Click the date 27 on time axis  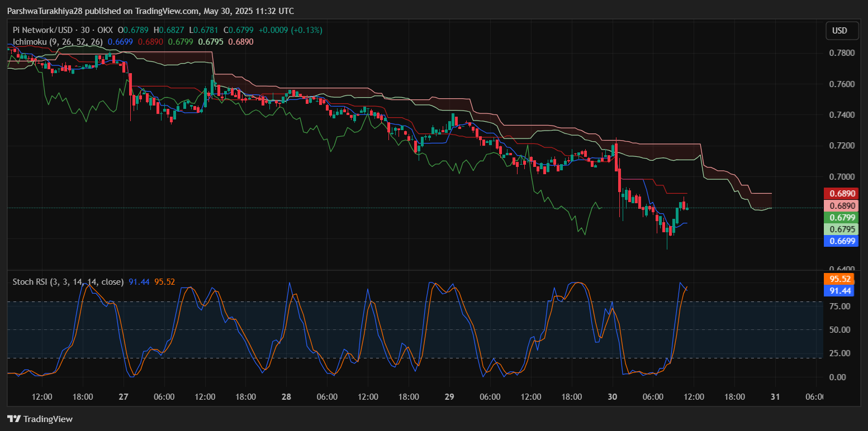[x=124, y=397]
